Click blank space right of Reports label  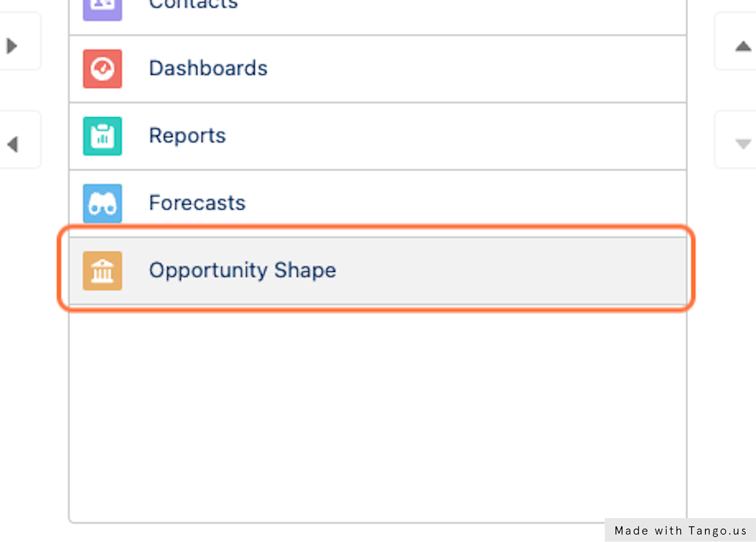(x=454, y=136)
